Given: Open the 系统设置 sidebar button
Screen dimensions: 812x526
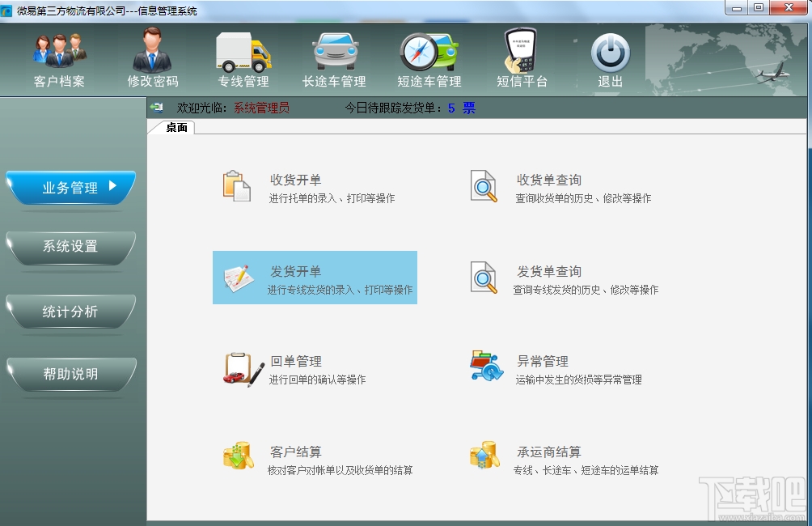Looking at the screenshot, I should pos(71,247).
